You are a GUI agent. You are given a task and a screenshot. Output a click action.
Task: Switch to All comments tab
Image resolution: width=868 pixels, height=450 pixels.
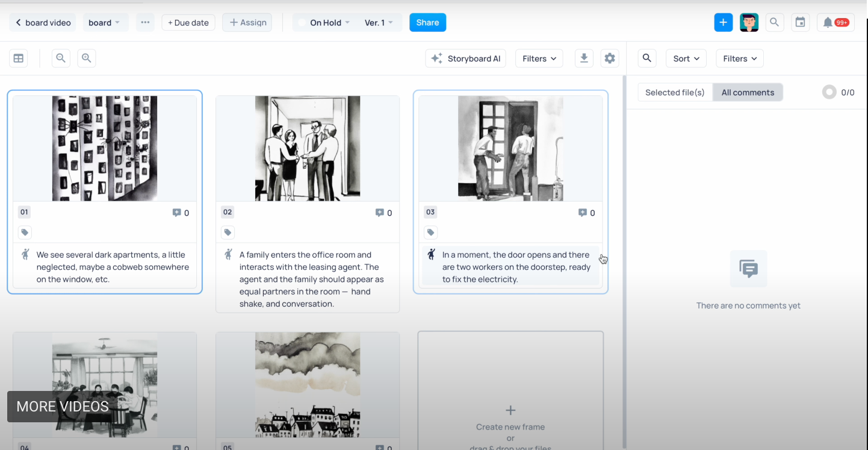pos(748,92)
